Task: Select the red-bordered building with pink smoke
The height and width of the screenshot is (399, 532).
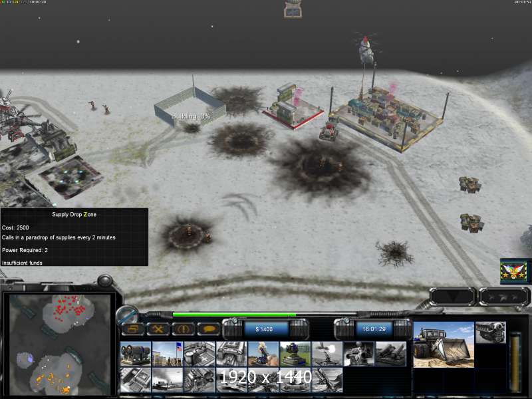Action: point(293,108)
